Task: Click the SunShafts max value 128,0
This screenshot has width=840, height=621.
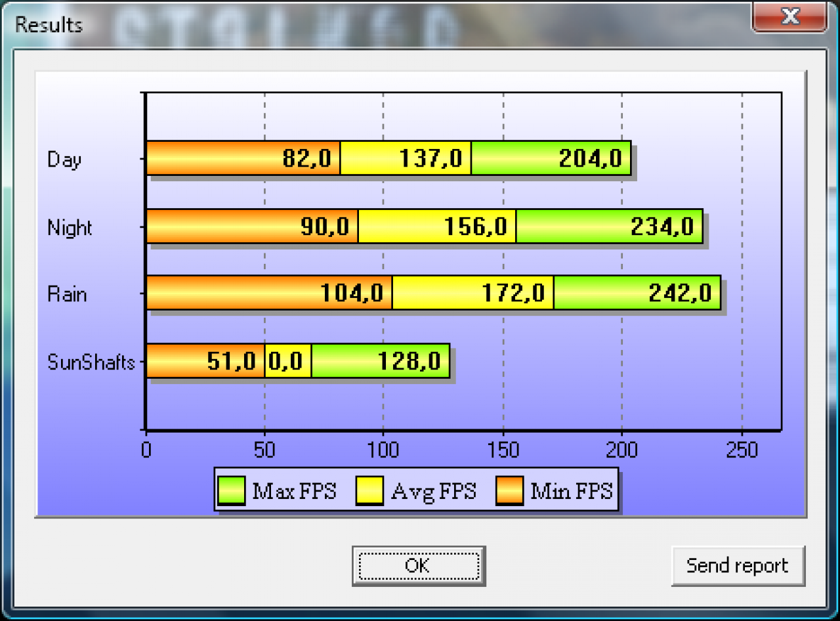Action: [409, 361]
